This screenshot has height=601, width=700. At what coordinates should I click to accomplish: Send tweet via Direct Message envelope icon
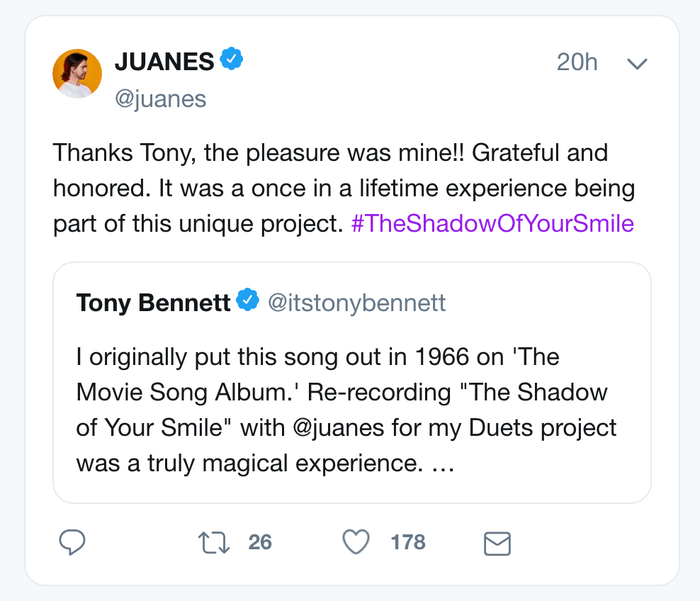497,544
